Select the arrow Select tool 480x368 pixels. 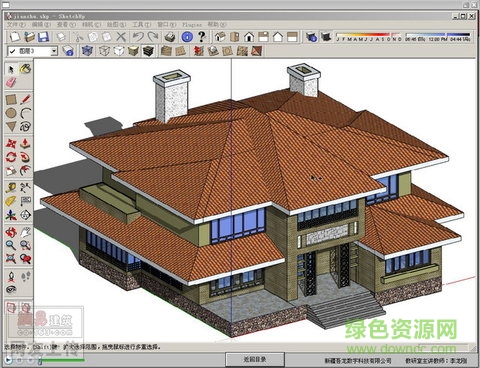(x=11, y=69)
